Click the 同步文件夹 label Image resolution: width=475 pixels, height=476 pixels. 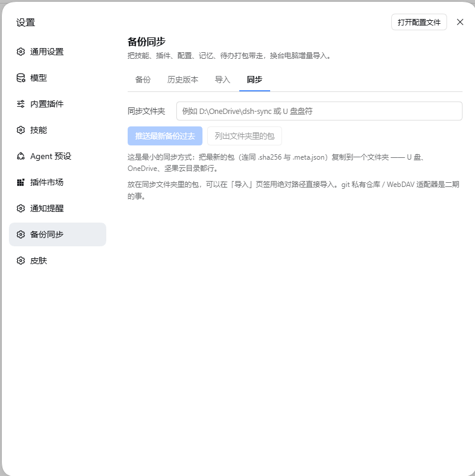coord(147,111)
